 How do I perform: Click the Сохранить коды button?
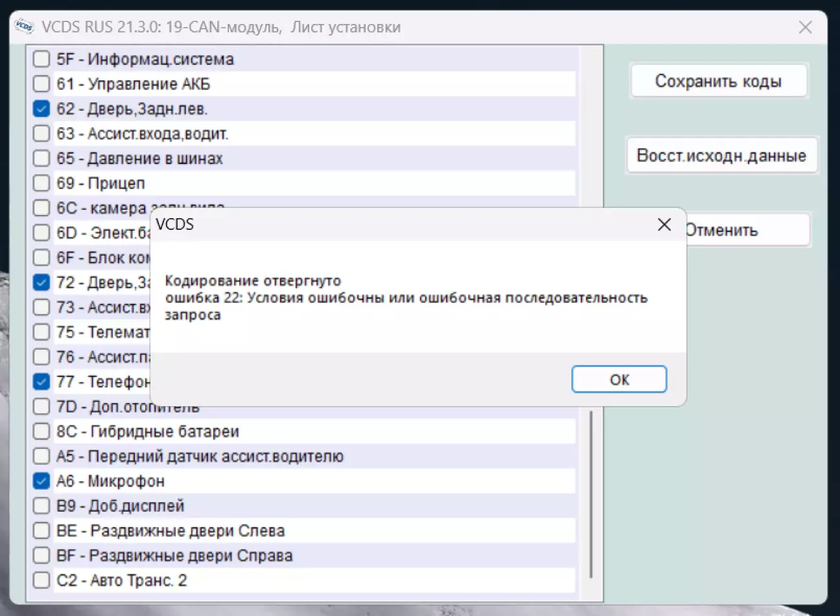[718, 82]
